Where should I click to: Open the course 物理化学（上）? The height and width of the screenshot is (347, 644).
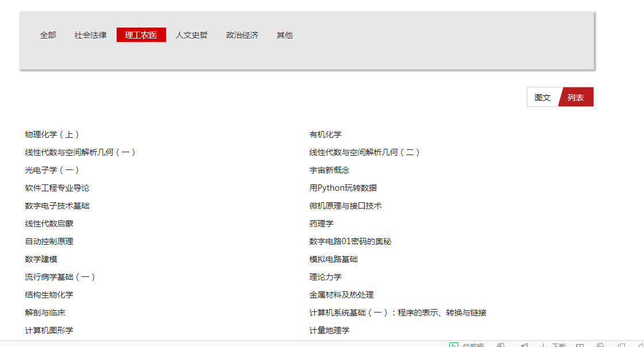[52, 134]
